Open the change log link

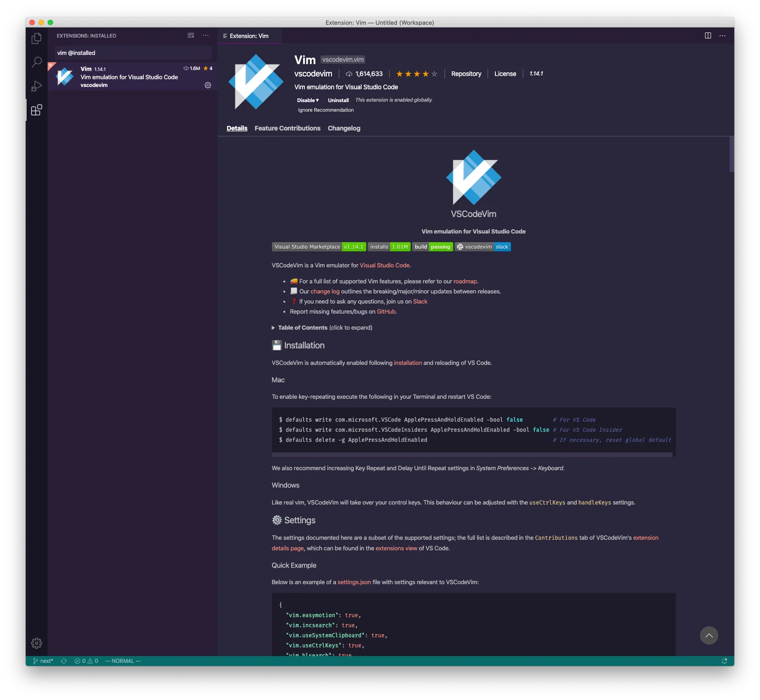click(325, 292)
